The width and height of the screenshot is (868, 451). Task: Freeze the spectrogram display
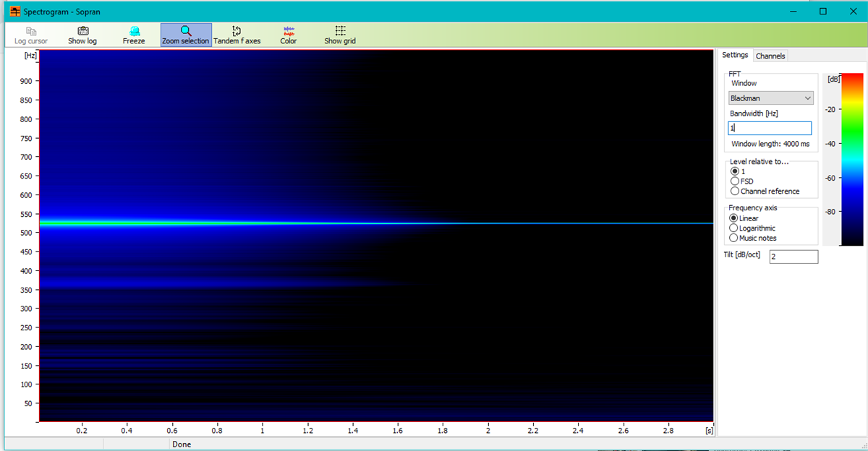(134, 35)
